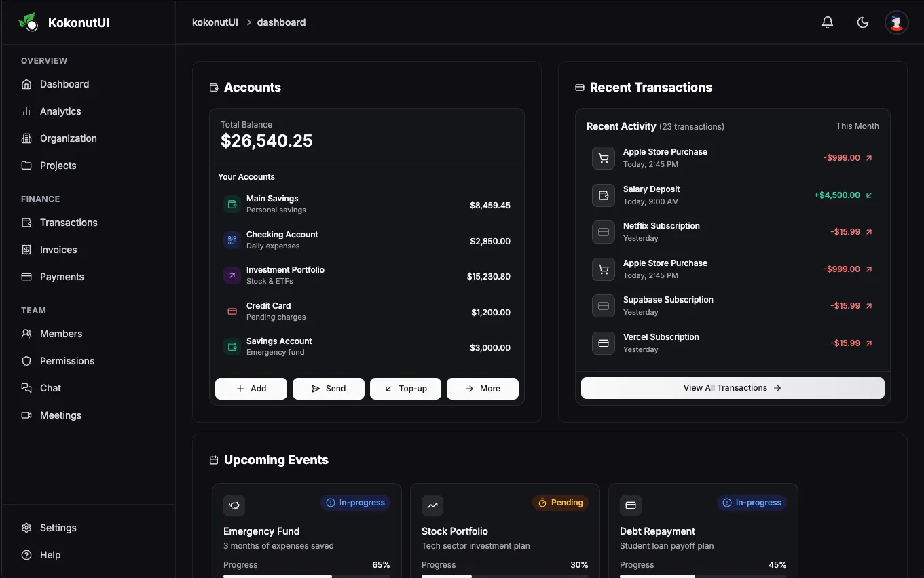This screenshot has width=924, height=578.
Task: Click the Checking Account QR icon
Action: pyautogui.click(x=232, y=240)
